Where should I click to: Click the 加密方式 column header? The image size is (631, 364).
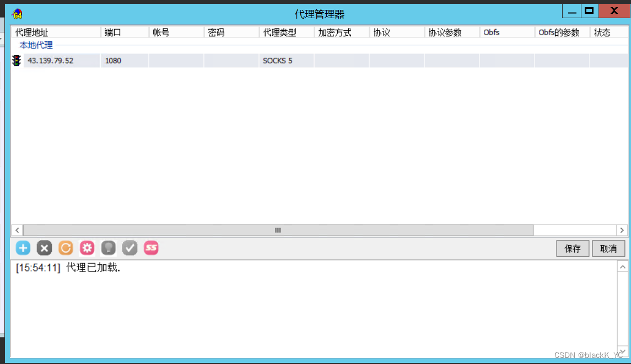pos(342,32)
